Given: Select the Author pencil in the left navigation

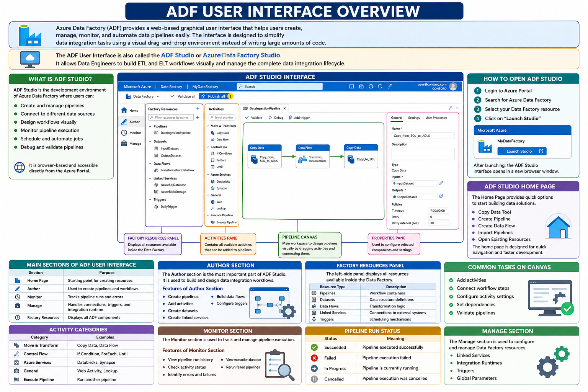Looking at the screenshot, I should [x=124, y=122].
